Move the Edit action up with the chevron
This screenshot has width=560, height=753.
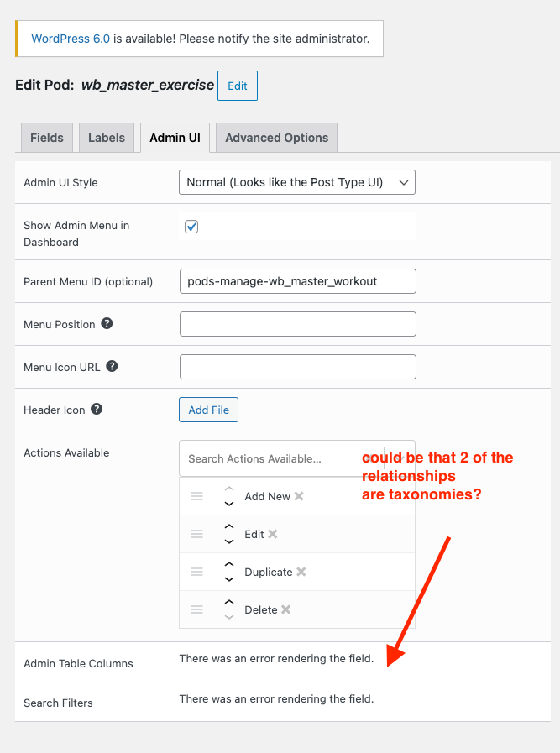tap(228, 528)
